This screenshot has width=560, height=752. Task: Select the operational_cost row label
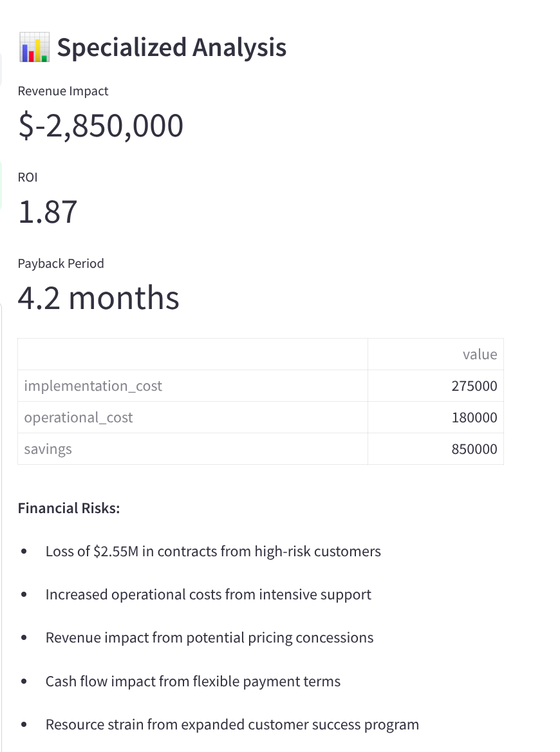[79, 417]
